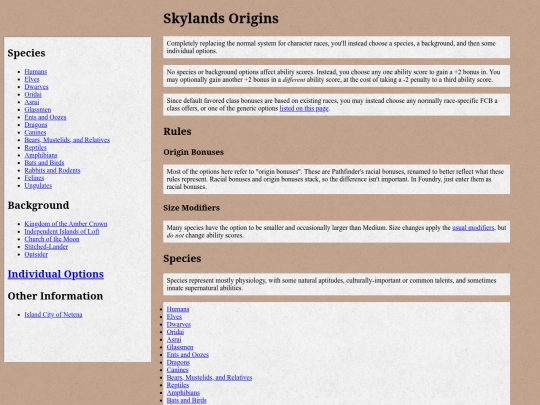
Task: Open Bats and Birds in the sidebar
Action: [x=44, y=163]
